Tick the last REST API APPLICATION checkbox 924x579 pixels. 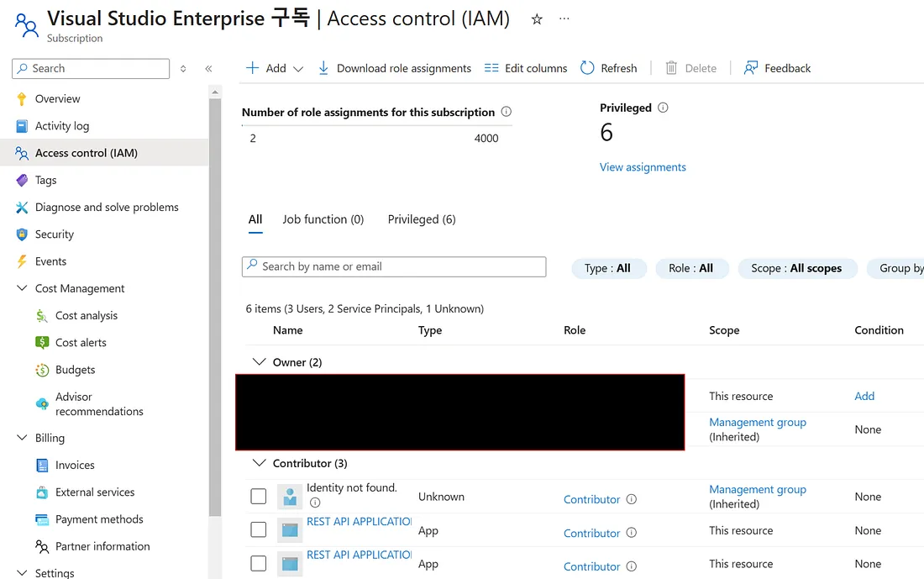(259, 564)
